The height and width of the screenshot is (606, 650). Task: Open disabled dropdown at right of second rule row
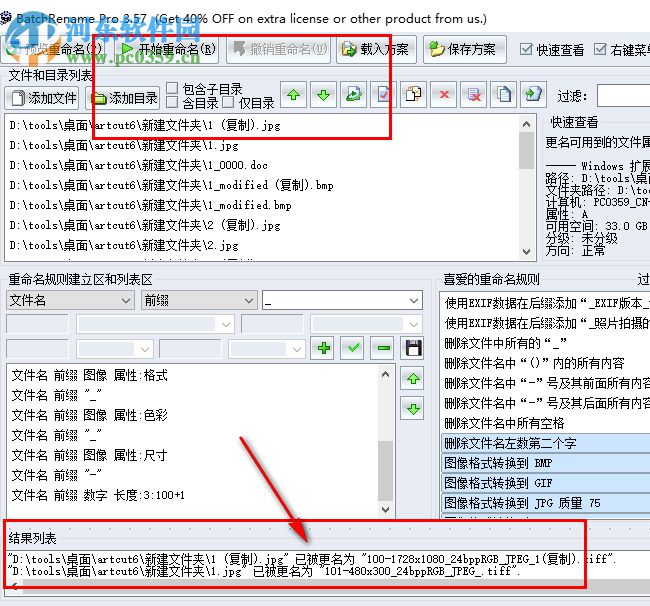pos(366,324)
